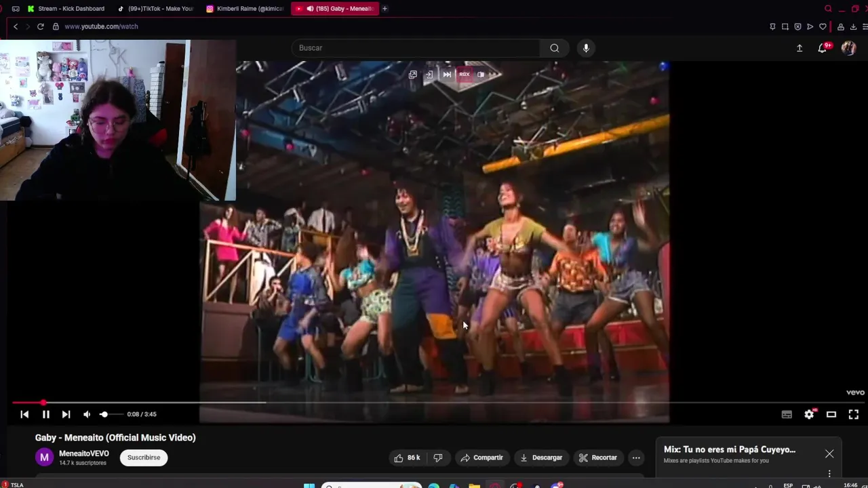868x488 pixels.
Task: Click the site security padlock icon
Action: click(x=56, y=26)
